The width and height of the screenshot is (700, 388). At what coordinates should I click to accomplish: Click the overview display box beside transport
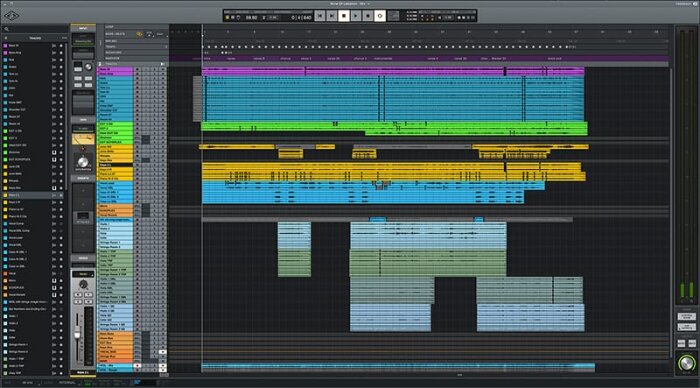[x=393, y=16]
